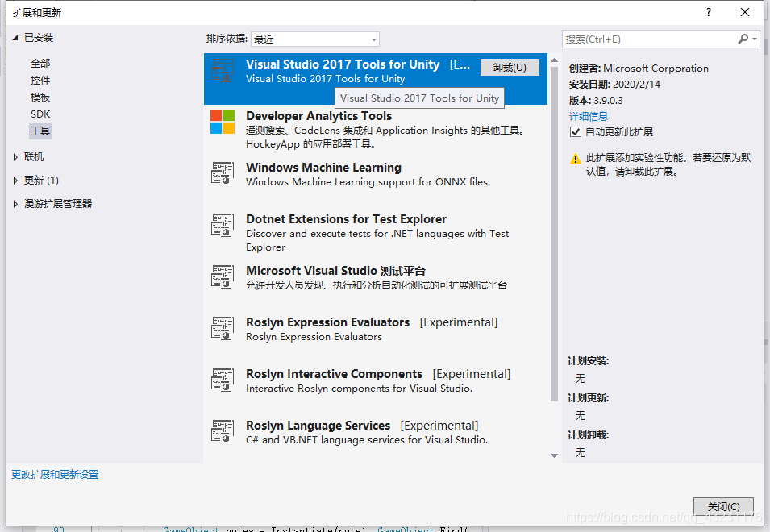Click the 计划更新 heading

[x=588, y=398]
